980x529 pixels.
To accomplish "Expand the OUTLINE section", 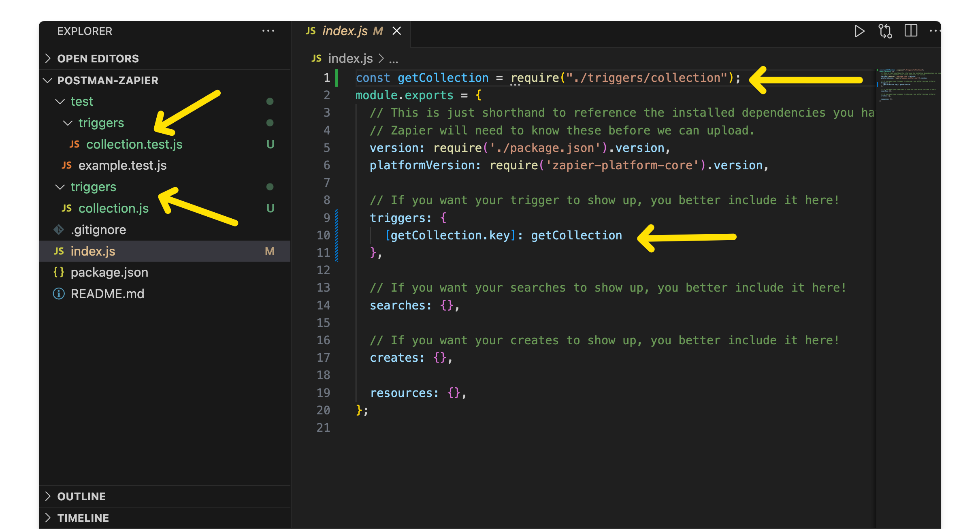I will [81, 496].
